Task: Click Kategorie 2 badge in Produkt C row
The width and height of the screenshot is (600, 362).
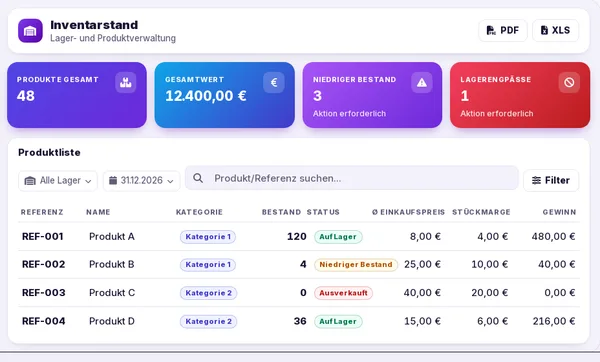Action: coord(209,293)
